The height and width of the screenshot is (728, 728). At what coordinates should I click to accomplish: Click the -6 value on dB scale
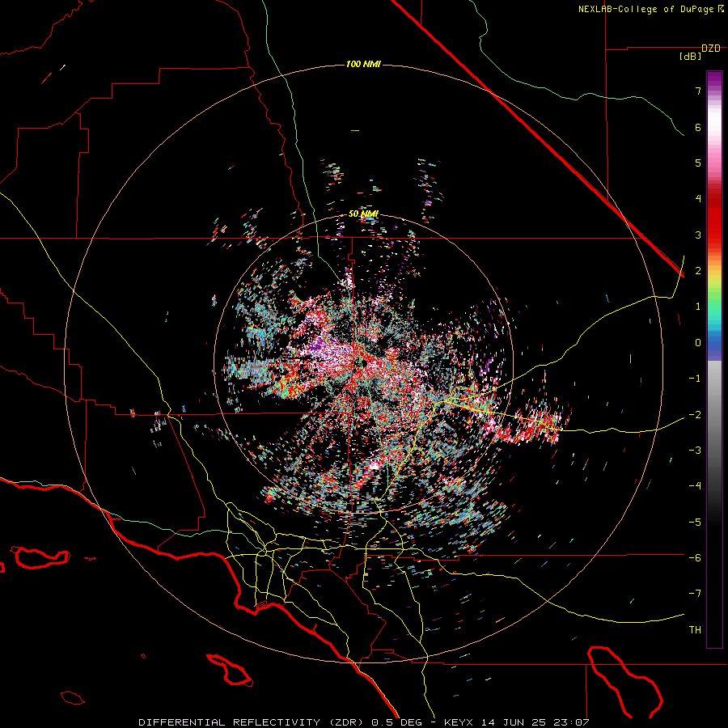point(695,557)
